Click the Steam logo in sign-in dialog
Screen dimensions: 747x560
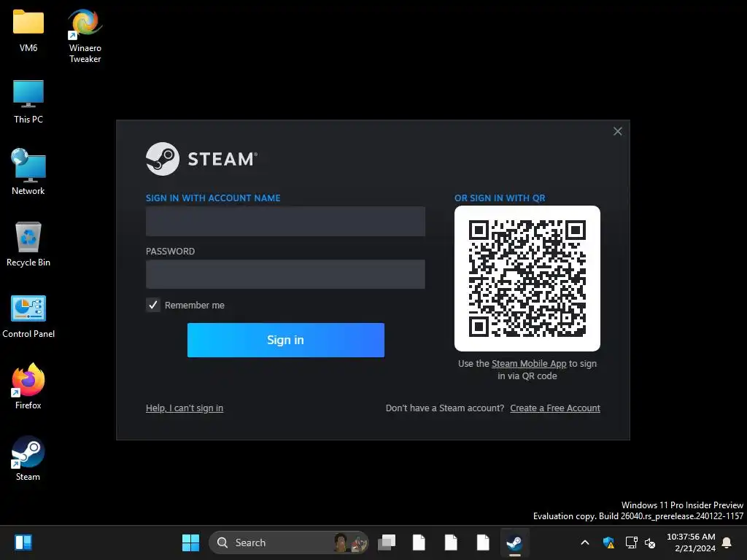coord(201,159)
